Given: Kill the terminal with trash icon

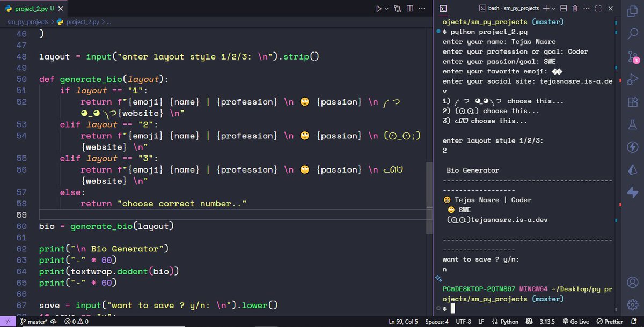Looking at the screenshot, I should (575, 8).
